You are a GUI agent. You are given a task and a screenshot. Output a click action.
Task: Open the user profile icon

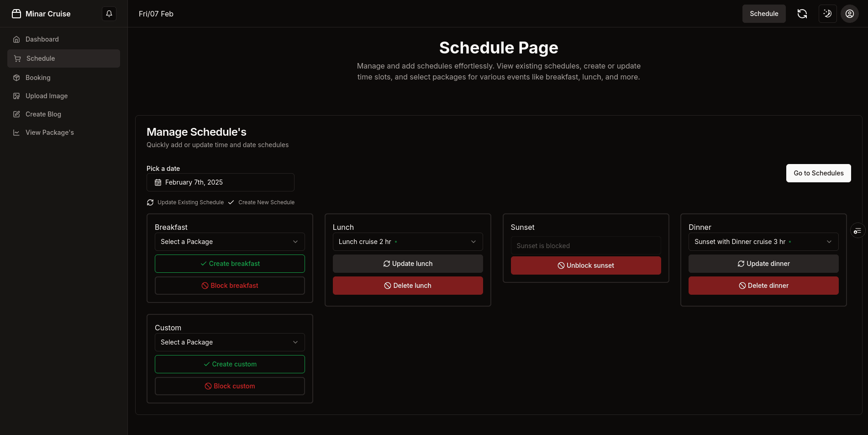[849, 14]
